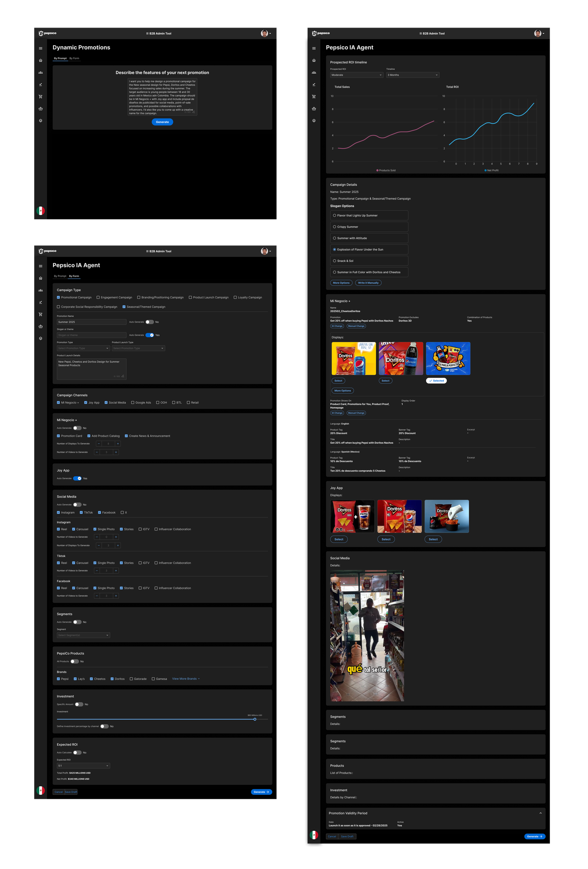Image resolution: width=588 pixels, height=869 pixels.
Task: Click checklist icon in ROI timeline screen sidebar
Action: click(314, 85)
